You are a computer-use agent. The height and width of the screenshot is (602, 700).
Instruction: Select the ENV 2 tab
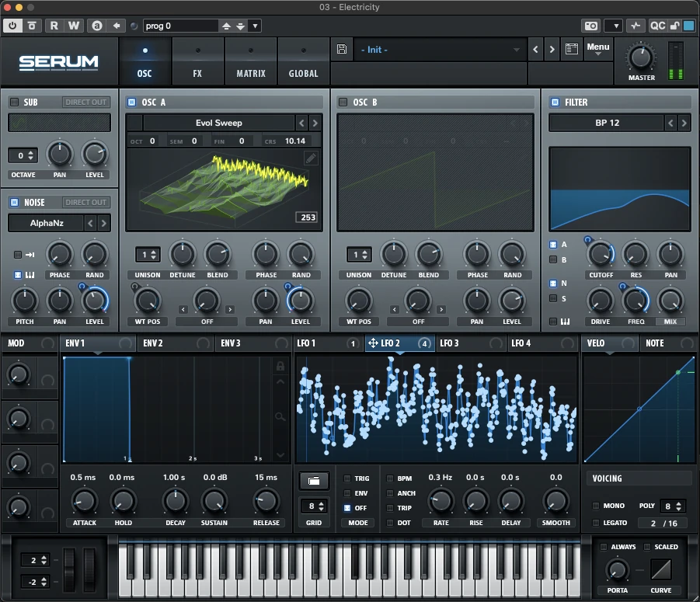175,343
